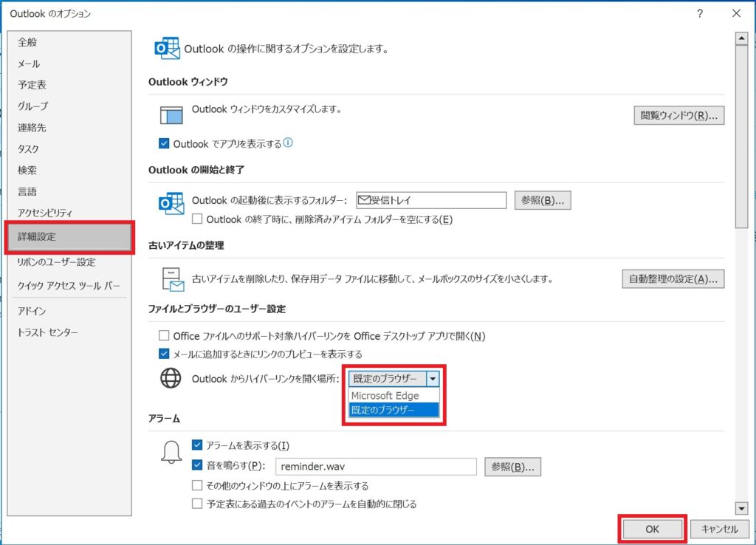This screenshot has height=545, width=756.
Task: Confirm with the OK button
Action: pyautogui.click(x=652, y=529)
